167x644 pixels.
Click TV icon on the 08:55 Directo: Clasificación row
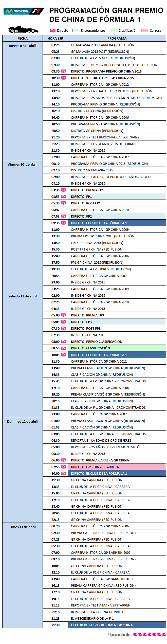(63, 348)
